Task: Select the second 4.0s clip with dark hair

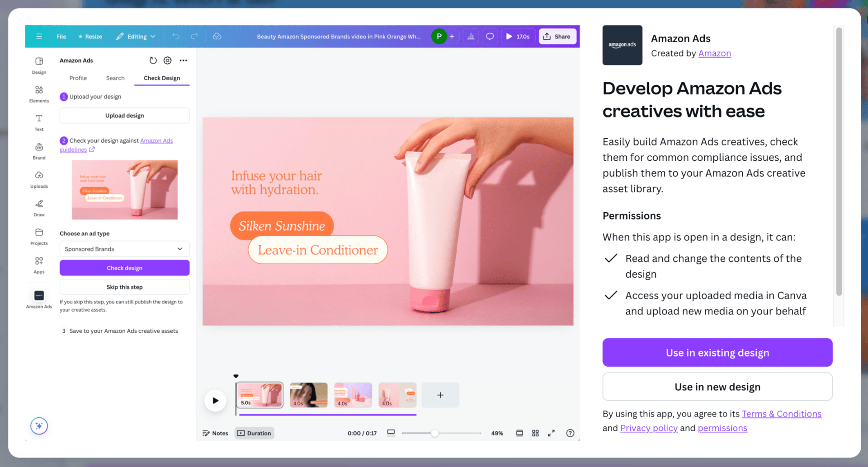Action: (309, 395)
